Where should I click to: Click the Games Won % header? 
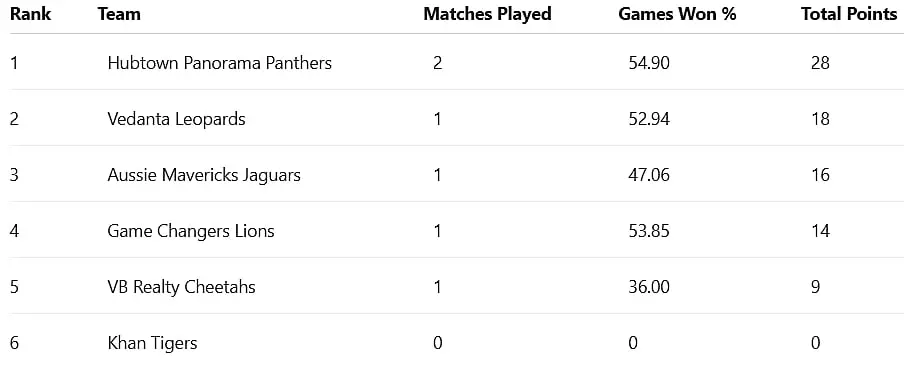click(x=677, y=14)
